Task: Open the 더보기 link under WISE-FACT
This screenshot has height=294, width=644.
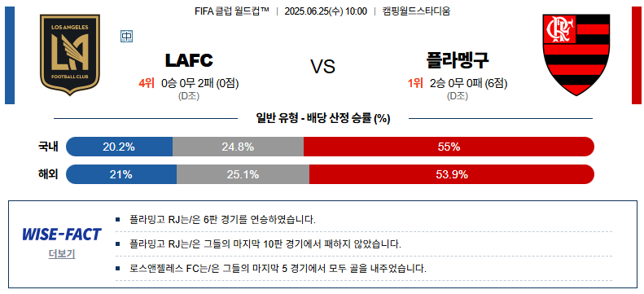Action: (62, 254)
